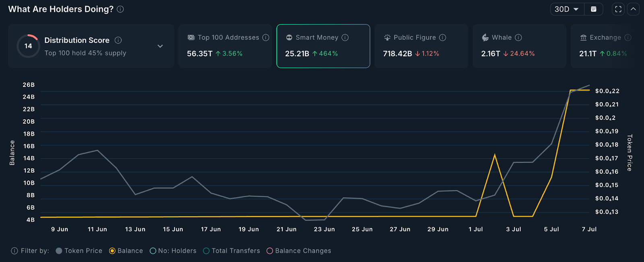Screen dimensions: 644x262
Task: Enable the No: Holders filter
Action: (173, 251)
